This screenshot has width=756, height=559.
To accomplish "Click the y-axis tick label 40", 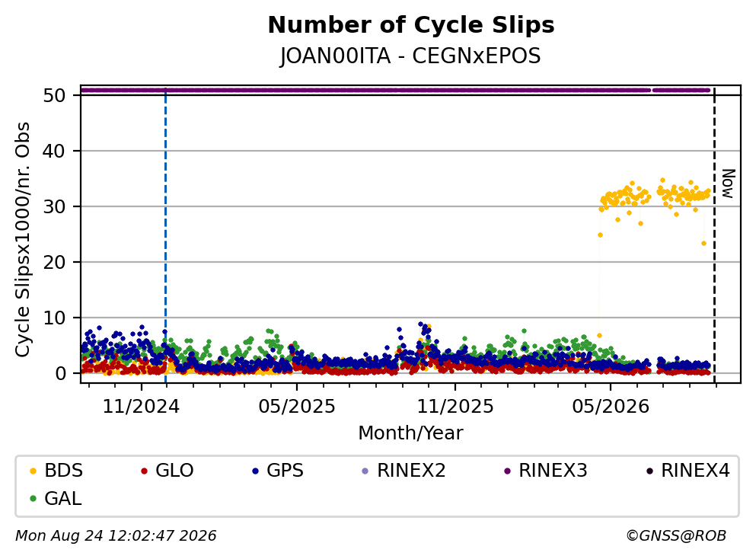I will 54,151.
